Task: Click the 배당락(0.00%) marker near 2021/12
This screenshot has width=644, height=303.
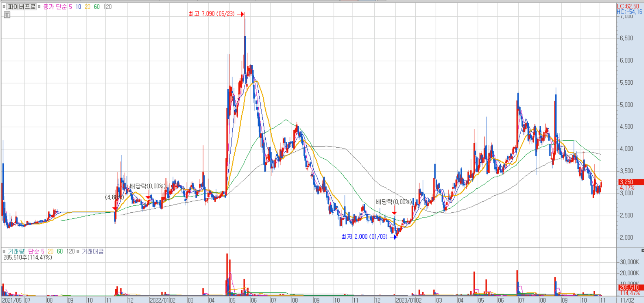Action: click(x=147, y=186)
